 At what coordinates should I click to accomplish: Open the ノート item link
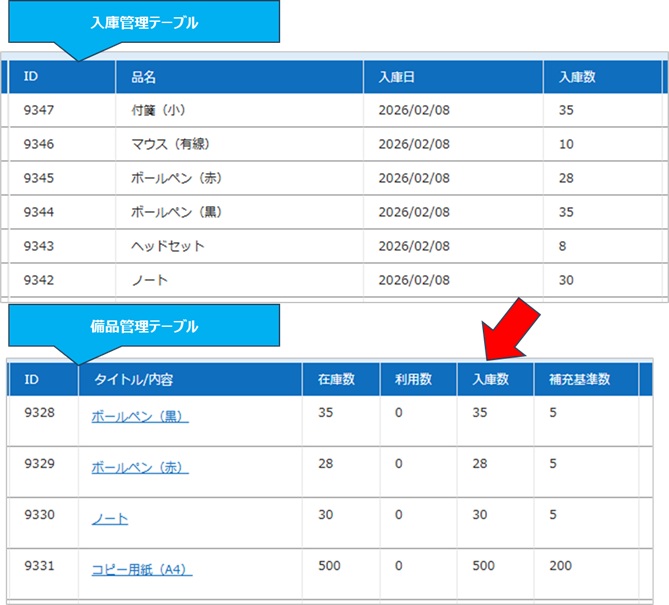pos(109,519)
